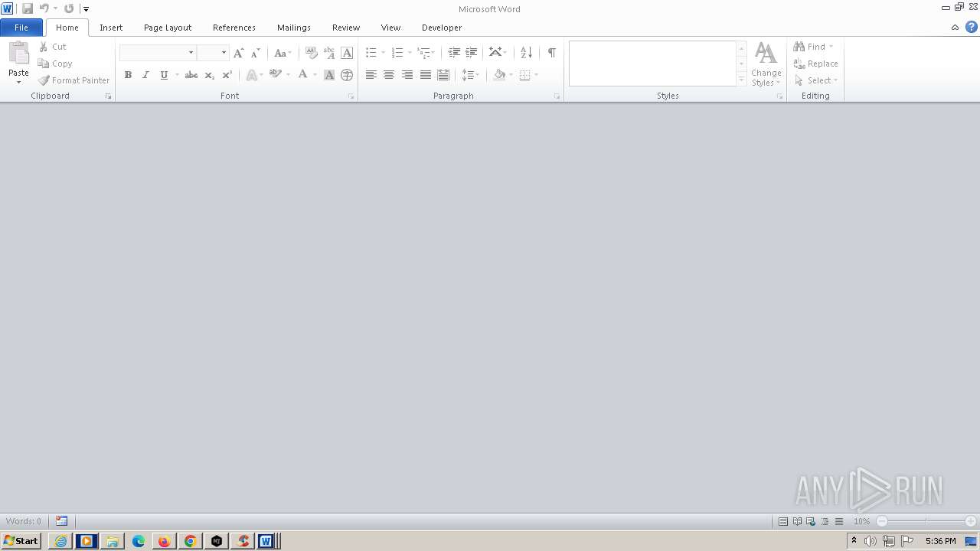This screenshot has height=551, width=980.
Task: Click the Enclose Characters icon
Action: pos(347,75)
